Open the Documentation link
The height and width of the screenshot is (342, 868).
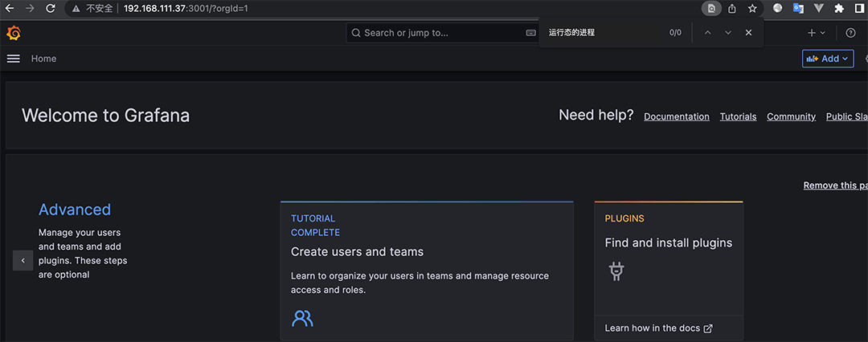tap(677, 116)
